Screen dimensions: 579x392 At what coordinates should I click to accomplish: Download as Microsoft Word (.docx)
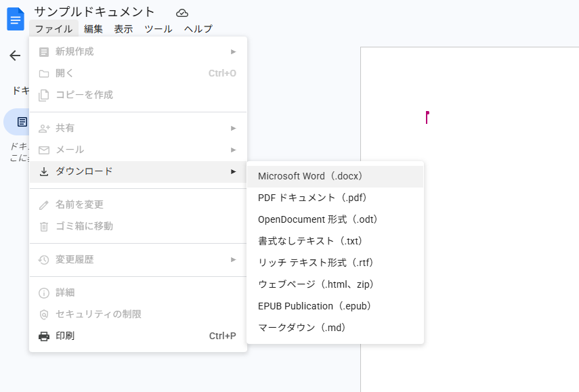coord(312,176)
